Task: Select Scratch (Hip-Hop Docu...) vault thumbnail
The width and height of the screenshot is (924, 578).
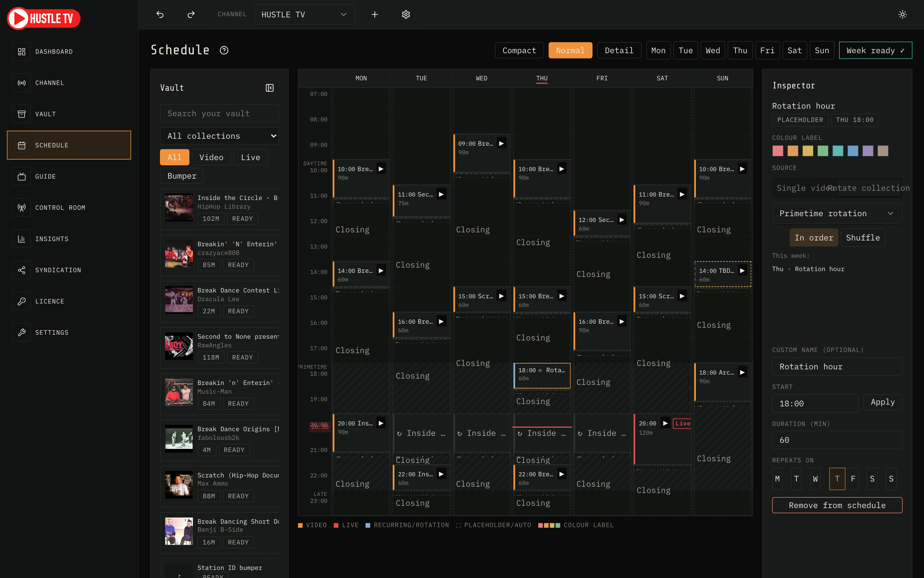Action: pos(179,485)
